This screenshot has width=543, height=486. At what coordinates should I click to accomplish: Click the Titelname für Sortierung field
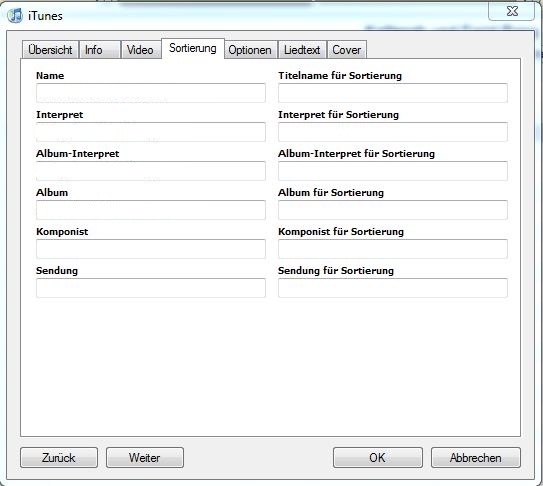tap(393, 93)
